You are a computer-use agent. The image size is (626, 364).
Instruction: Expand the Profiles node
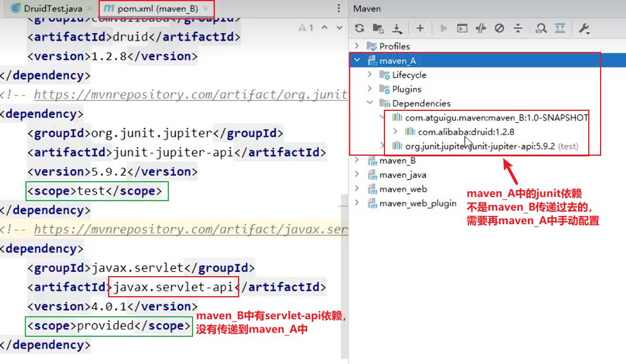[x=357, y=46]
